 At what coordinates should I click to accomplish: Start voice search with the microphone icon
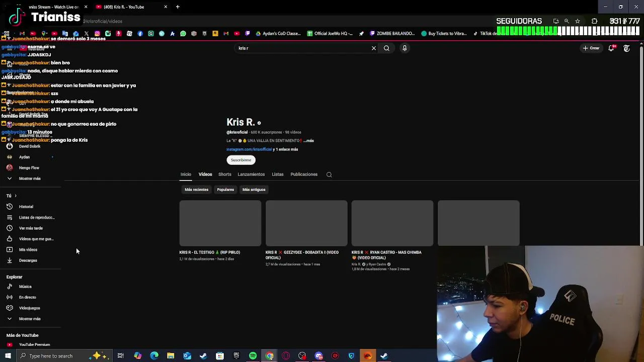point(405,48)
